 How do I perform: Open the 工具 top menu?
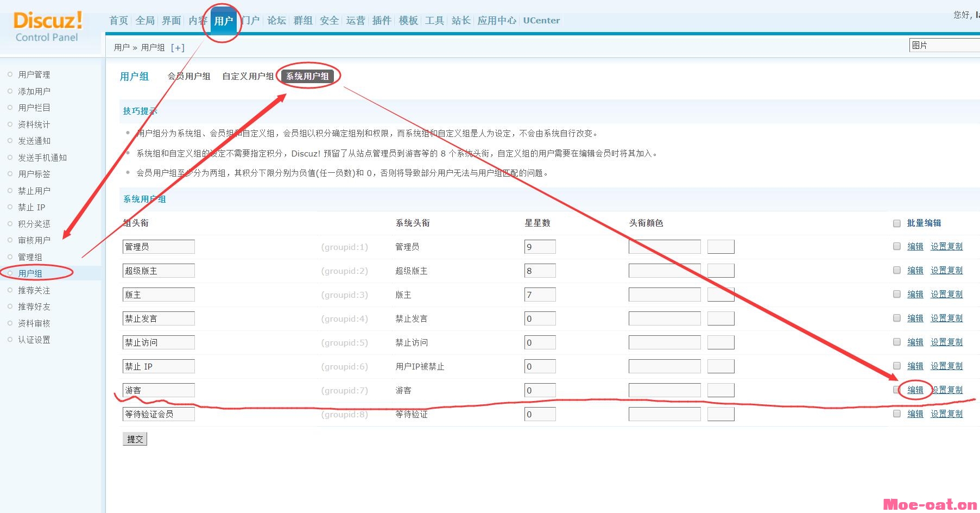coord(434,21)
